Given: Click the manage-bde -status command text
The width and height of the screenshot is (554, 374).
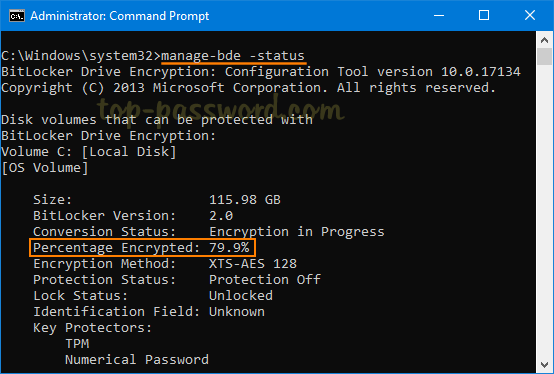Looking at the screenshot, I should pos(233,56).
